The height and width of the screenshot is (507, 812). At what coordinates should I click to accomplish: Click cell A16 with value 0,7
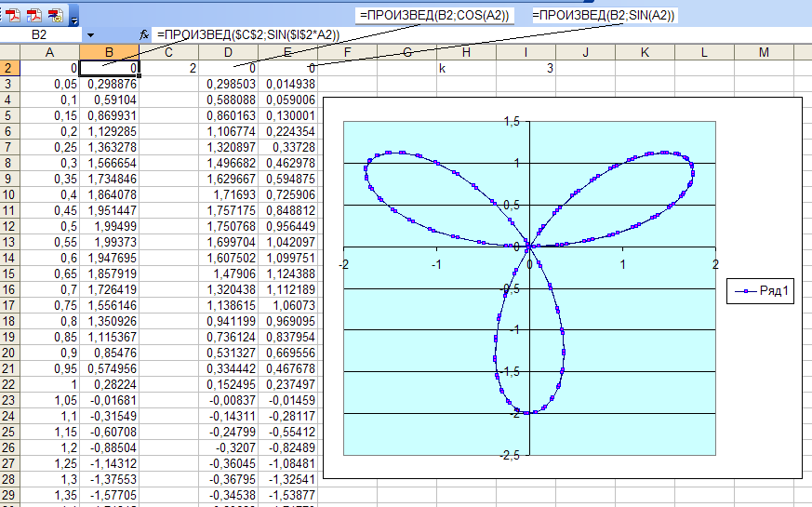[x=49, y=289]
